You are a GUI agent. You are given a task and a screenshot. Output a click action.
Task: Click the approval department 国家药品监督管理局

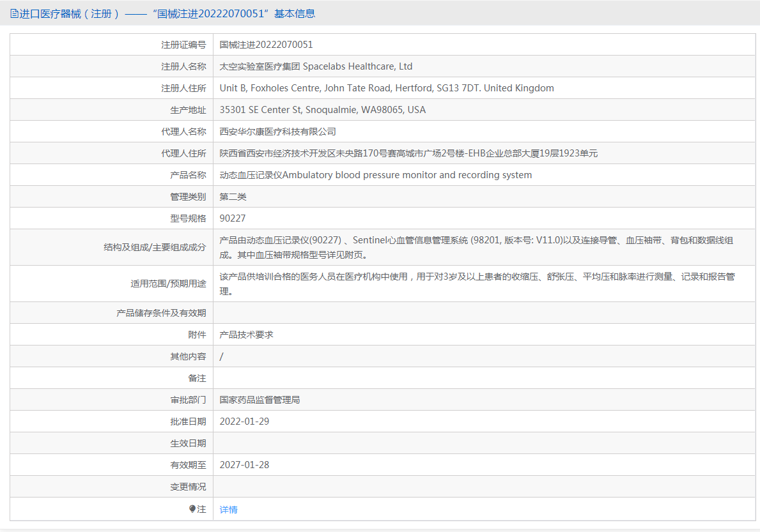pos(260,400)
